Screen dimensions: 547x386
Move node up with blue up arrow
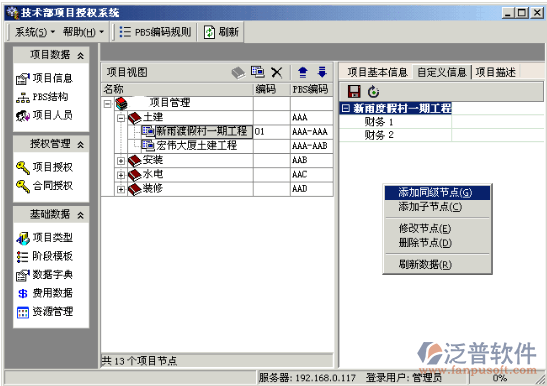303,72
